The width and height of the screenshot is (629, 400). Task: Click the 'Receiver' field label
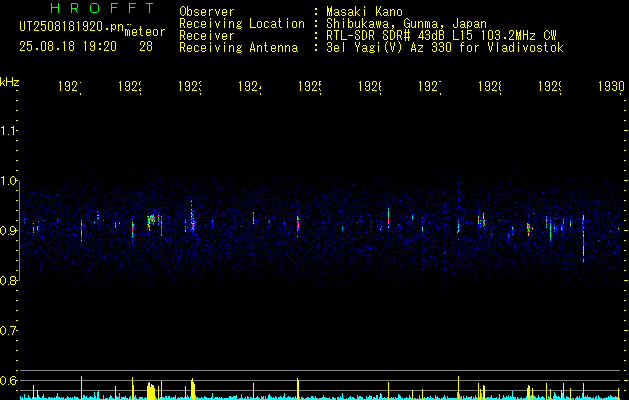click(x=207, y=36)
